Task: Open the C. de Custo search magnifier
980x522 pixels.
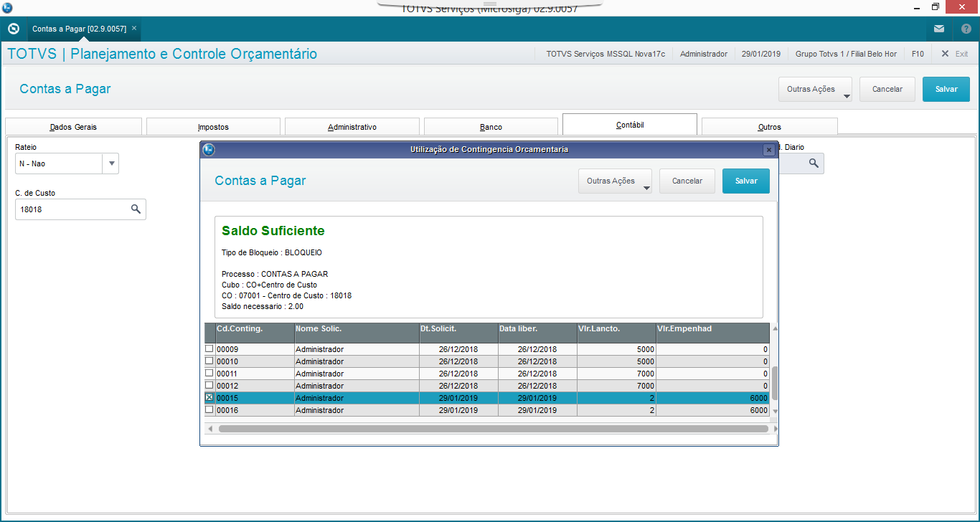Action: click(136, 209)
